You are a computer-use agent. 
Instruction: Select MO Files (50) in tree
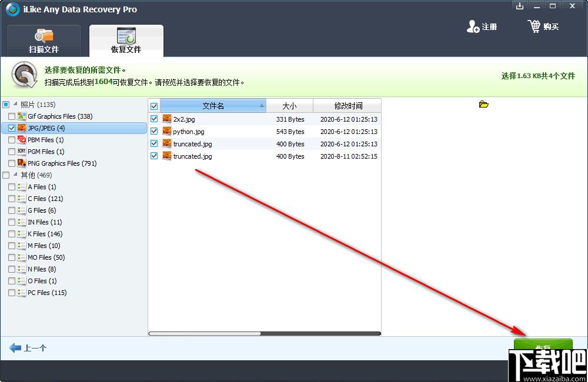click(46, 257)
